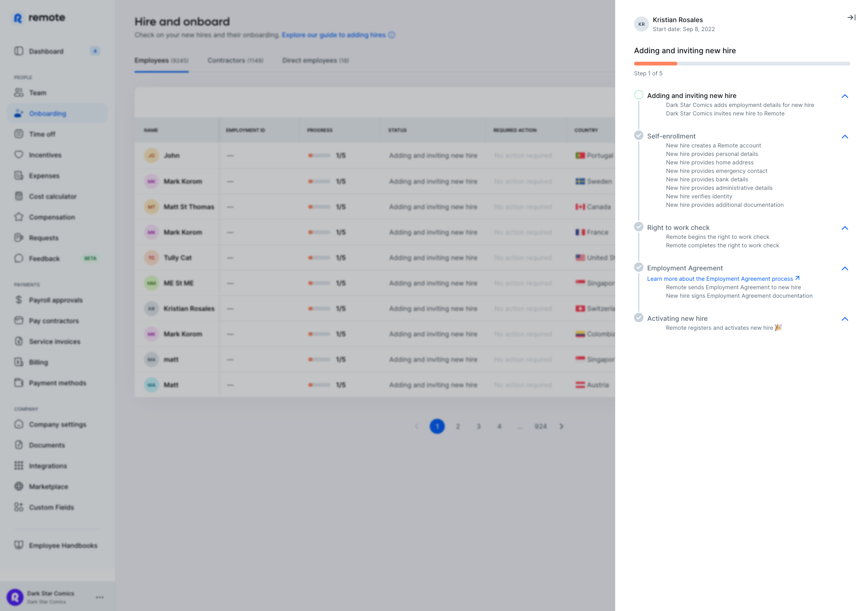Open the Dark Star Comics more options menu
The height and width of the screenshot is (611, 868).
[x=100, y=597]
